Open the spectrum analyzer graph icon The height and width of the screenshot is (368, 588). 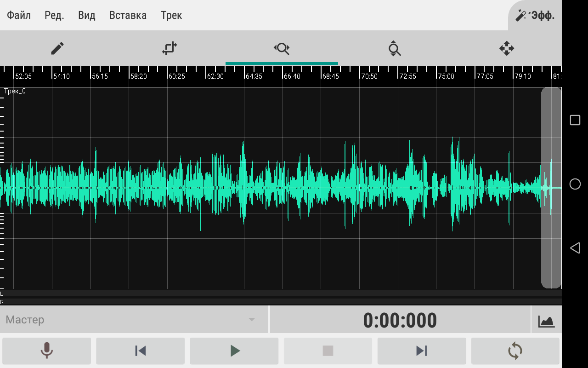pyautogui.click(x=547, y=320)
